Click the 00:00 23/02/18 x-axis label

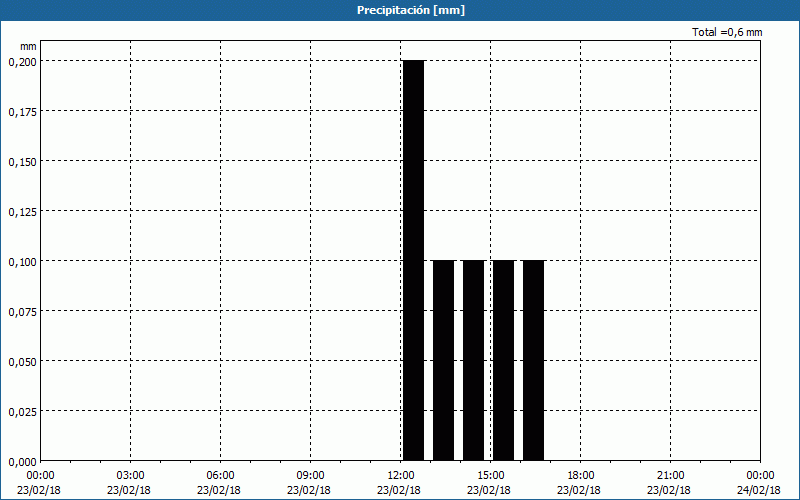tap(39, 483)
